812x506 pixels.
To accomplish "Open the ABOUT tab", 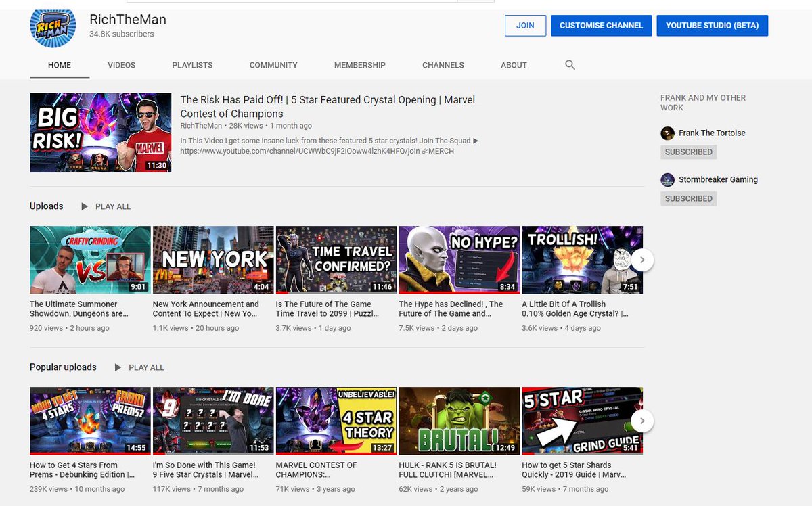I will pos(514,65).
